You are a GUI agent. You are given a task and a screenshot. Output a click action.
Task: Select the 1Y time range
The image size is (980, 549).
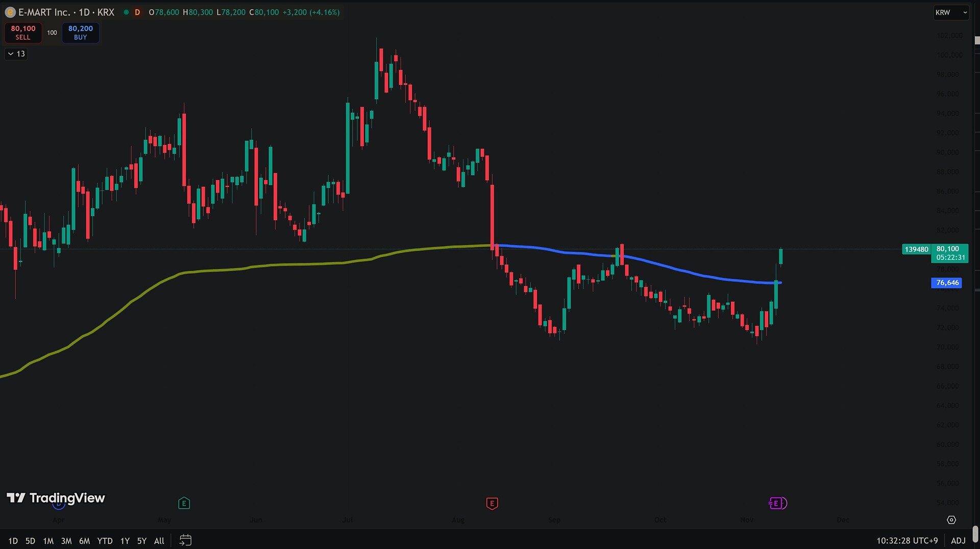click(125, 541)
